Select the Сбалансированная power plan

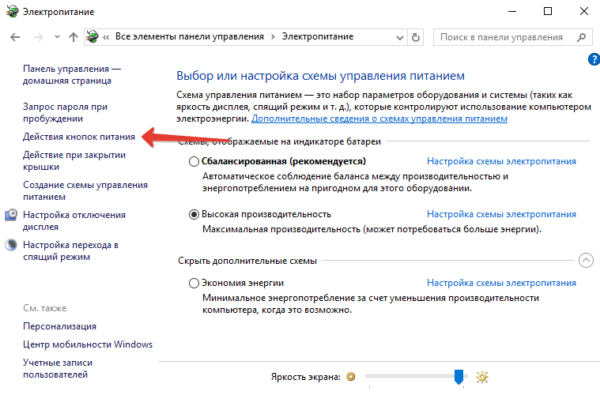[194, 162]
